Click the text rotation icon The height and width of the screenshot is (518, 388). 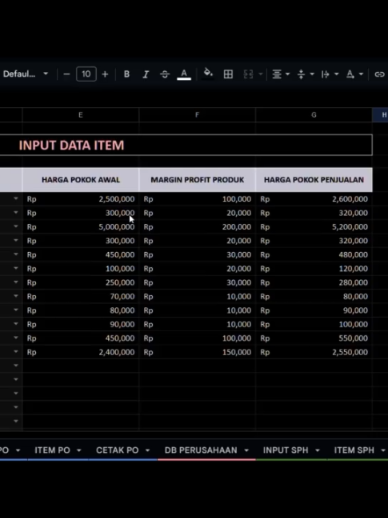pyautogui.click(x=350, y=74)
